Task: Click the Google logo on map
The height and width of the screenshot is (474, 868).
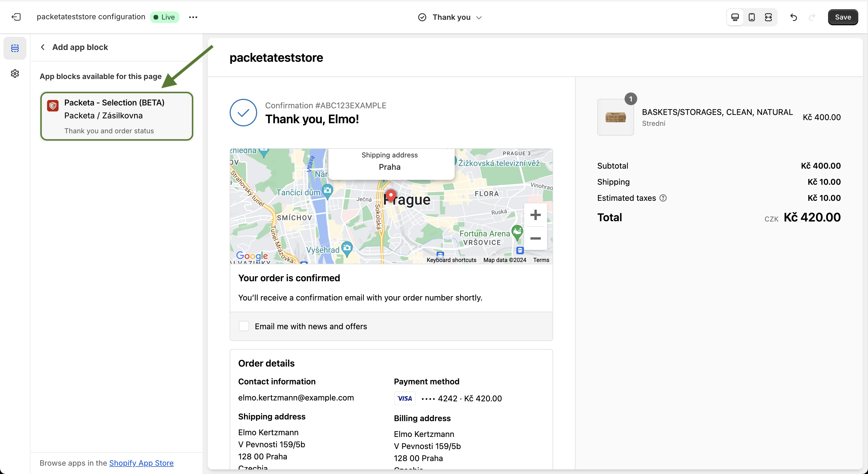Action: click(x=252, y=256)
